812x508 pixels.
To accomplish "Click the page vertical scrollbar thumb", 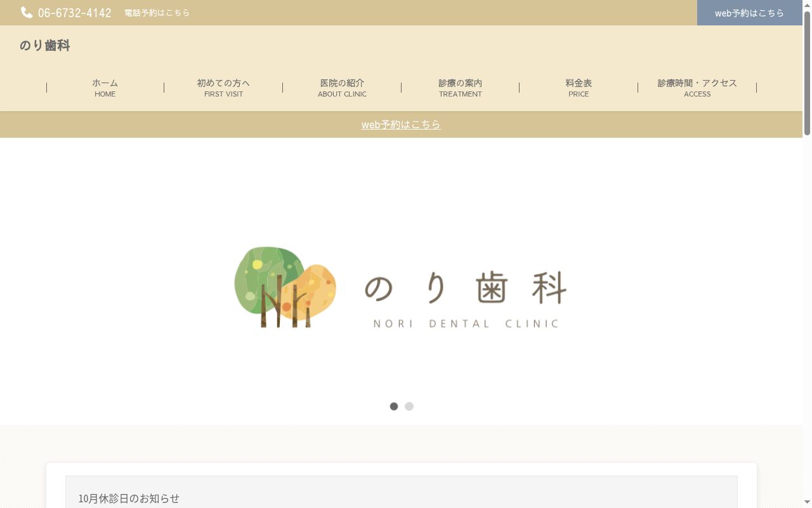I will tap(807, 72).
